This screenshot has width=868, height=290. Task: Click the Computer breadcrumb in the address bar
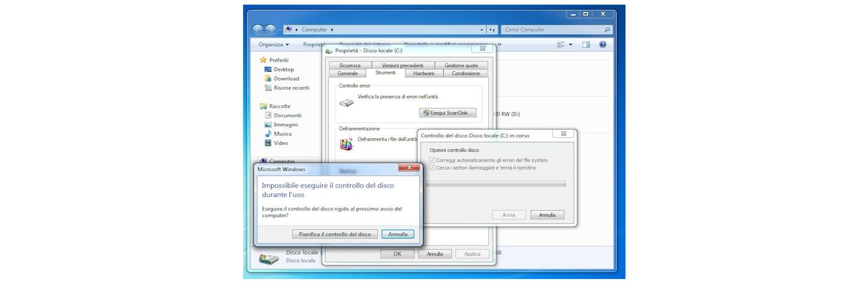point(314,30)
